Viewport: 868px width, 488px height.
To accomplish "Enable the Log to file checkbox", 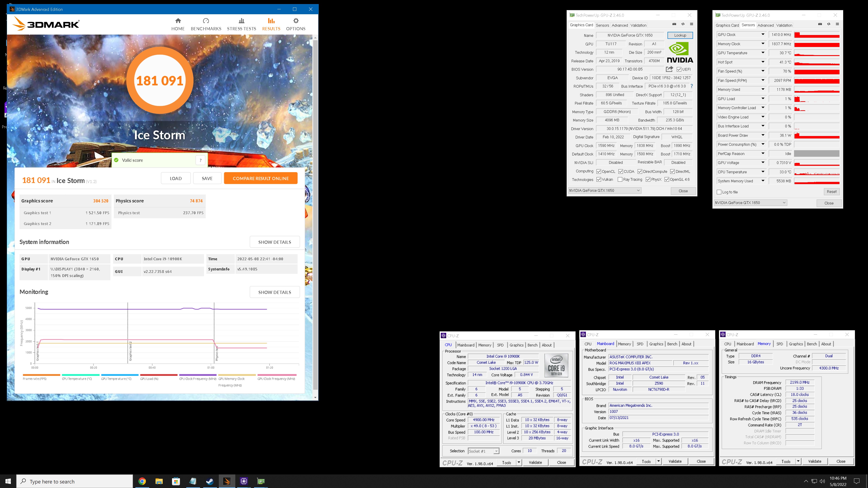I will pos(719,192).
